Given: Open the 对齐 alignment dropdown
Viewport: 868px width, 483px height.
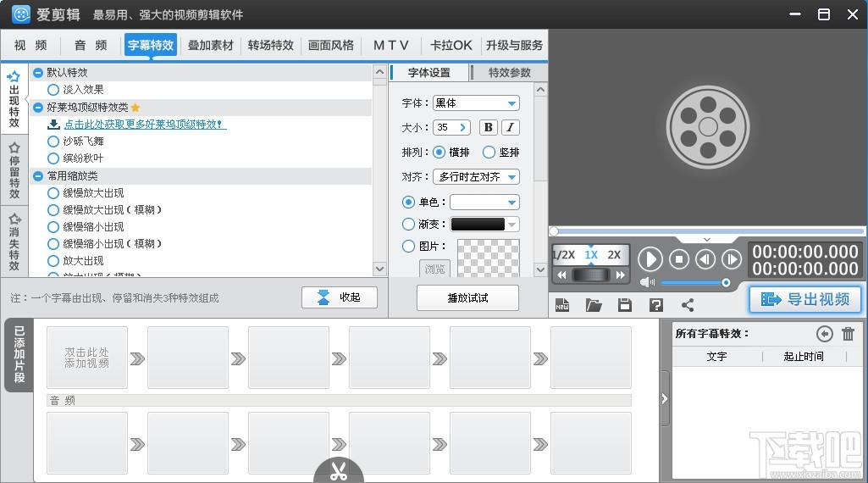Looking at the screenshot, I should point(476,177).
